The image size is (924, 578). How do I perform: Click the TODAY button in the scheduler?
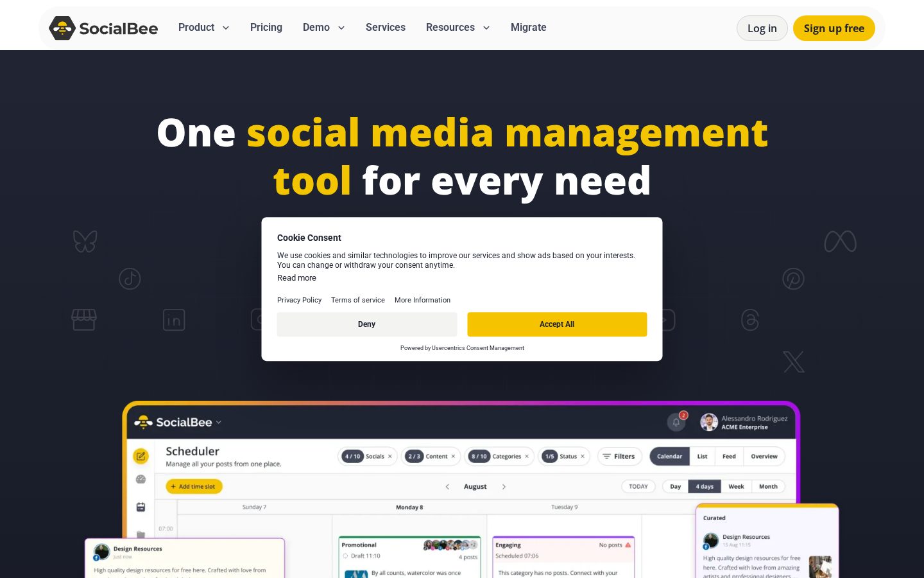638,487
